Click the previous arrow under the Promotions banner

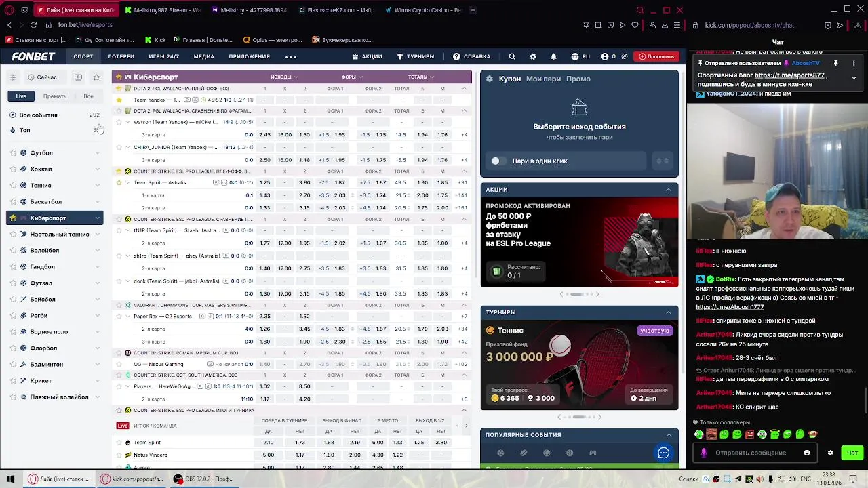pyautogui.click(x=561, y=294)
